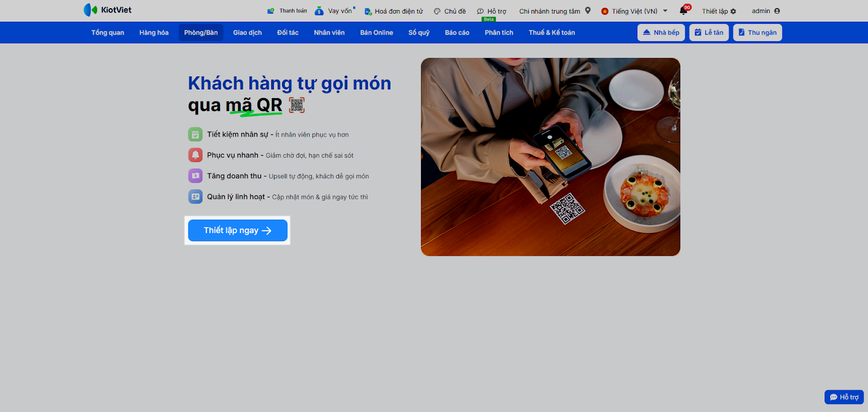This screenshot has width=868, height=412.
Task: Click the Vay vốn link
Action: point(340,11)
